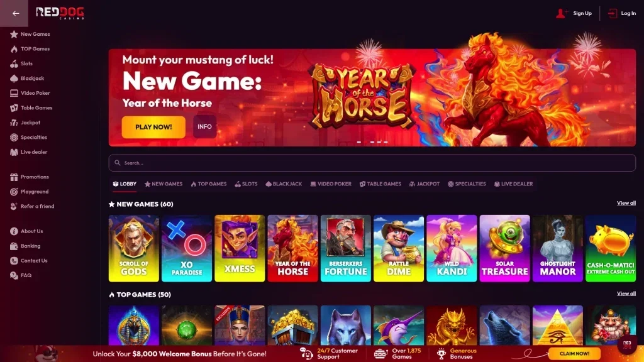Click the back arrow icon
644x362 pixels.
point(16,13)
